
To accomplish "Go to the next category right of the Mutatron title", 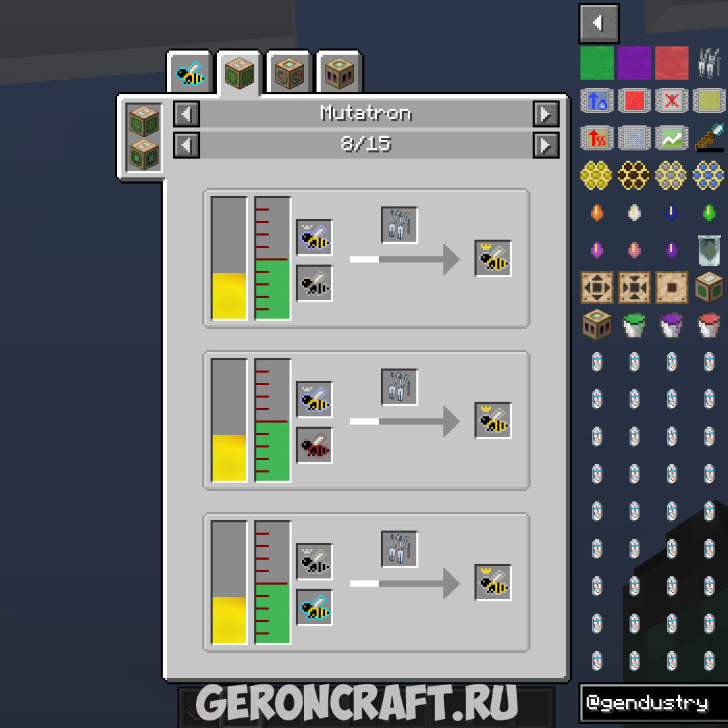I will (x=546, y=114).
